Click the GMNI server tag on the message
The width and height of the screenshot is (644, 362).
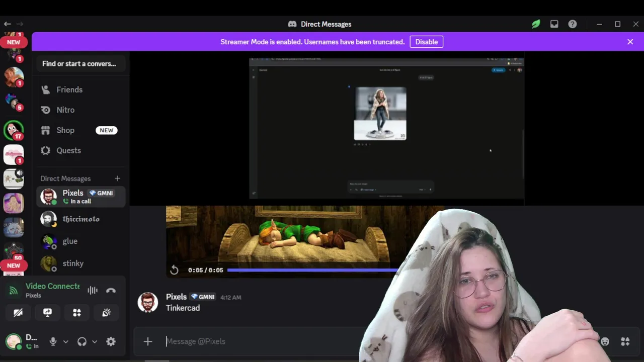click(203, 297)
